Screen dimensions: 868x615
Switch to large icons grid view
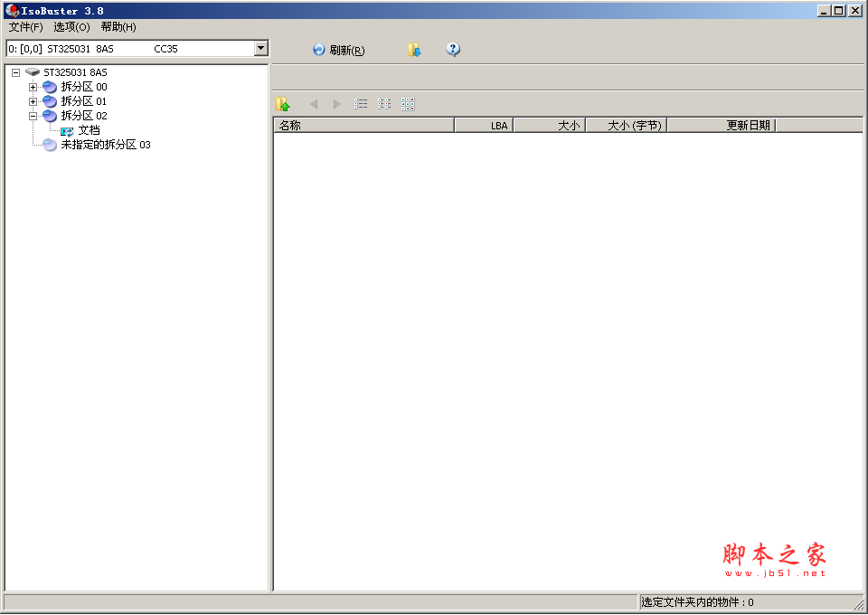coord(408,103)
